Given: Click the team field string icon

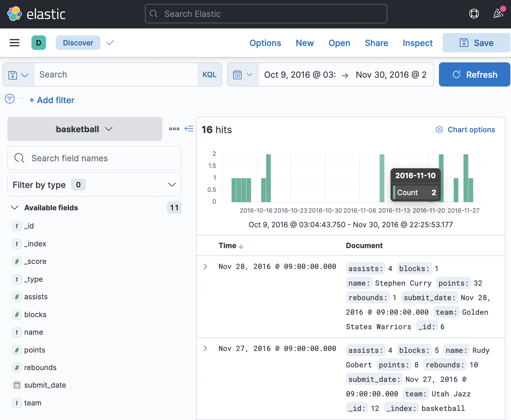Looking at the screenshot, I should point(17,403).
